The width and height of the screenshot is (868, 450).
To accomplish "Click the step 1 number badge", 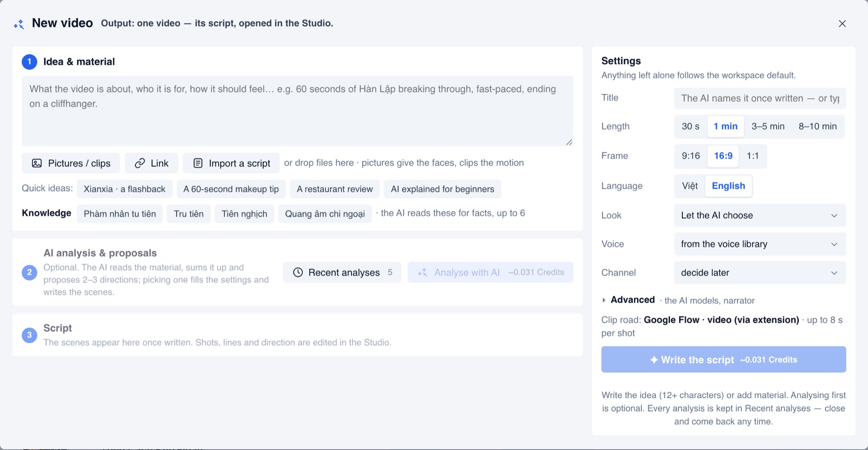I will (x=30, y=62).
